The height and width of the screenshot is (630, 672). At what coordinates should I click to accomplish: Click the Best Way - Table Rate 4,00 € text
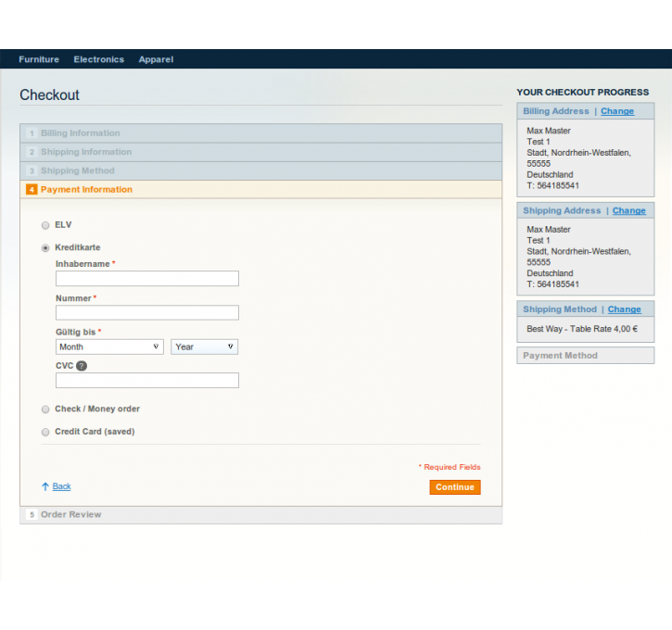click(582, 329)
